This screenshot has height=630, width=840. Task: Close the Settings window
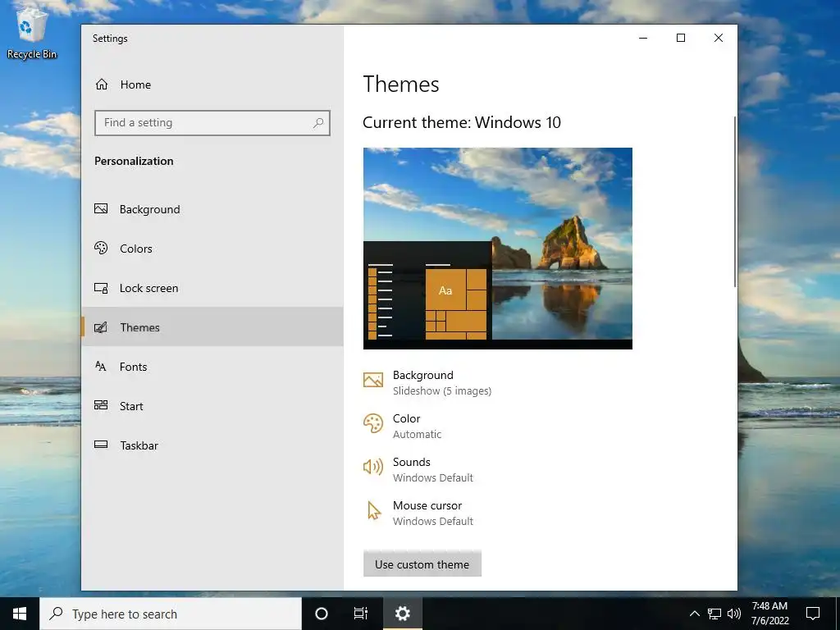719,38
